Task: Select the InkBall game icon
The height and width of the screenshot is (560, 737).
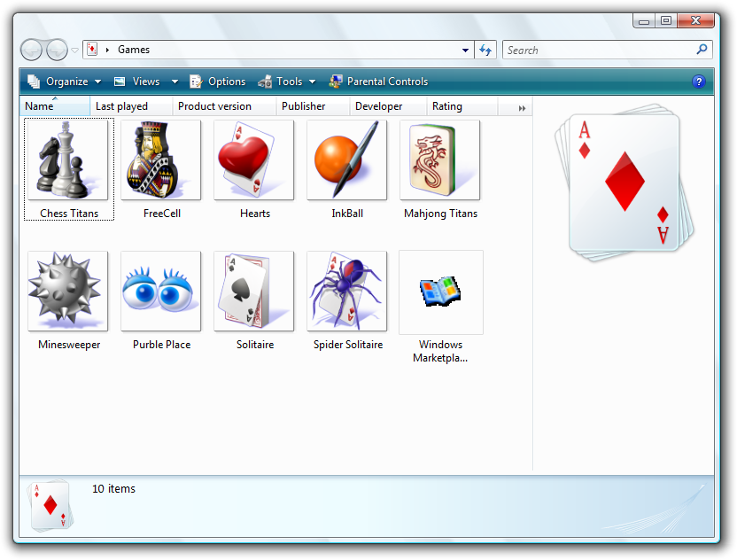Action: click(347, 159)
